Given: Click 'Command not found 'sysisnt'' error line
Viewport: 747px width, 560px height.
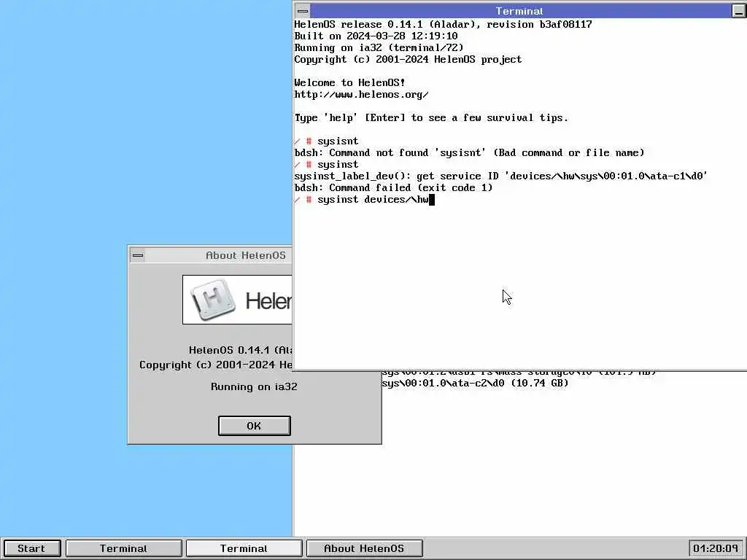Looking at the screenshot, I should tap(469, 153).
